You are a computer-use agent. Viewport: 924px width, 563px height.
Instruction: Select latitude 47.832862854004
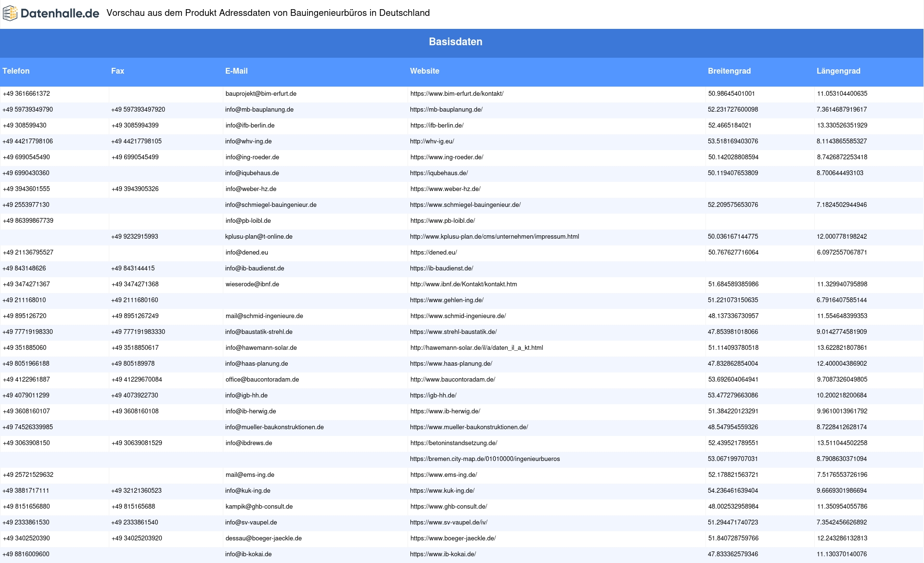[x=733, y=364]
